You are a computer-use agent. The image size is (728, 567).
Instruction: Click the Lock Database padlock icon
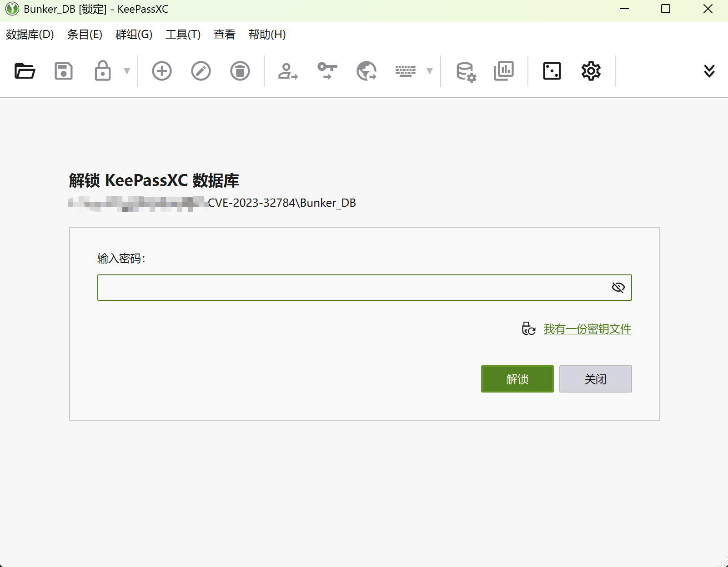point(103,71)
